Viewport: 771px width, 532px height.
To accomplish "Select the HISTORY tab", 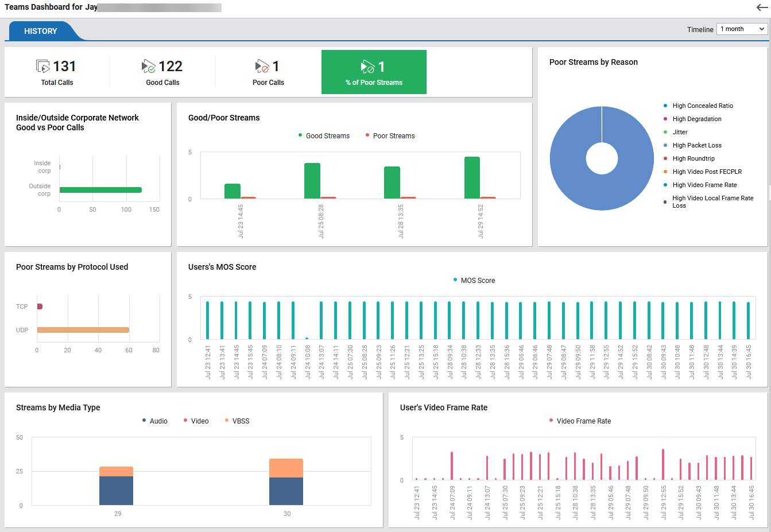I will tap(40, 31).
